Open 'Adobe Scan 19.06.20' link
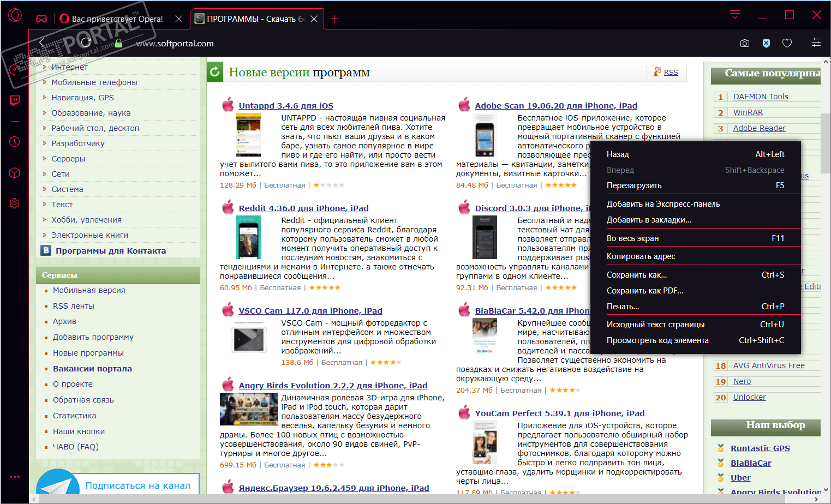This screenshot has width=831, height=504. click(x=556, y=106)
